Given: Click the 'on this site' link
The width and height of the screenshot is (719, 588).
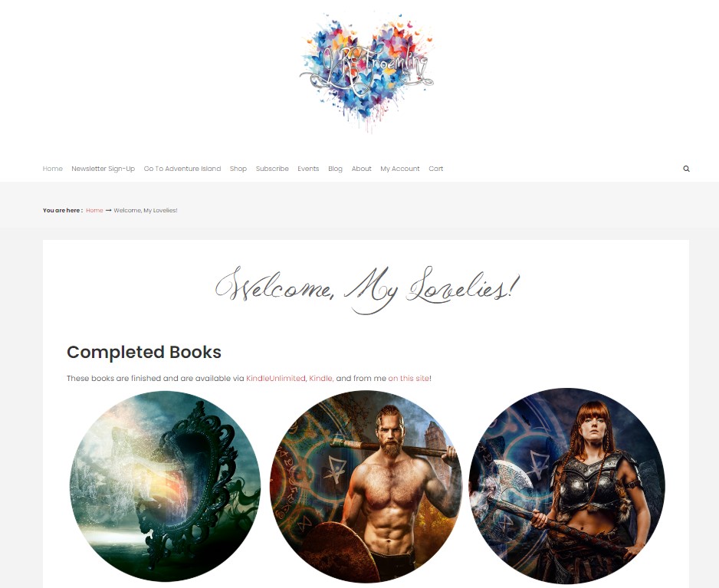Looking at the screenshot, I should click(x=409, y=379).
